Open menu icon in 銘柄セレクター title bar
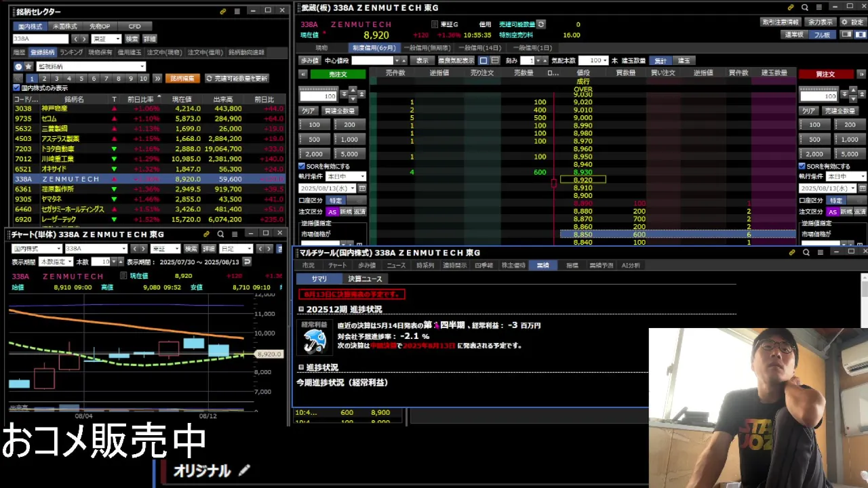The image size is (868, 488). tap(237, 11)
